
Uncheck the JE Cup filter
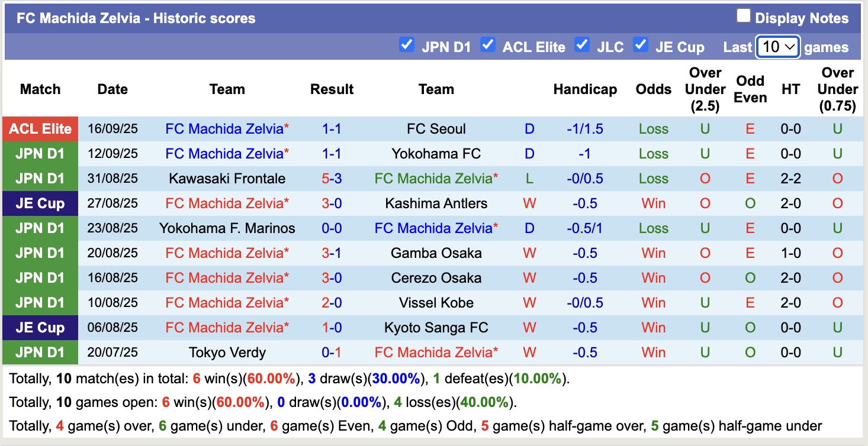(641, 44)
